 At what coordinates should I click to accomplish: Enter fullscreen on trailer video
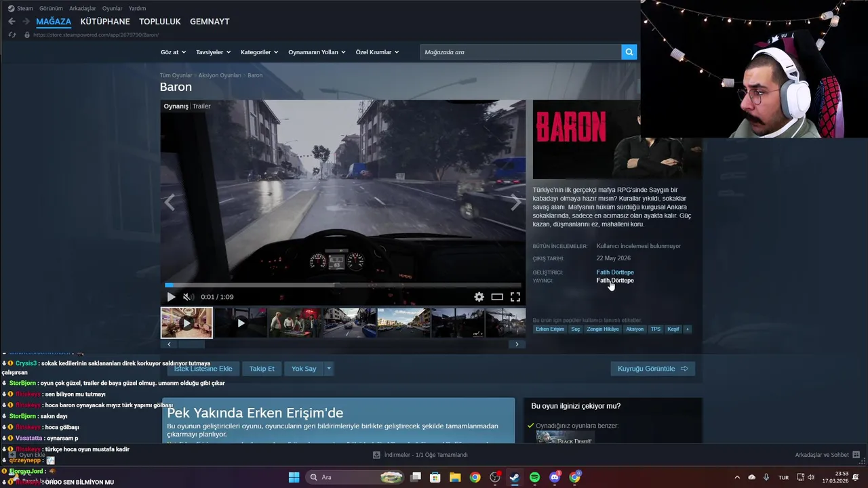[515, 297]
